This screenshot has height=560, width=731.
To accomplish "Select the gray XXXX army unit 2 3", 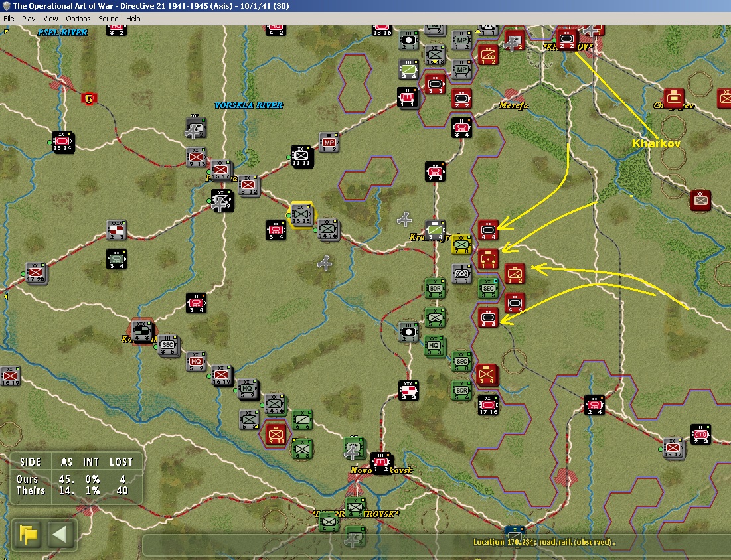I will click(117, 230).
